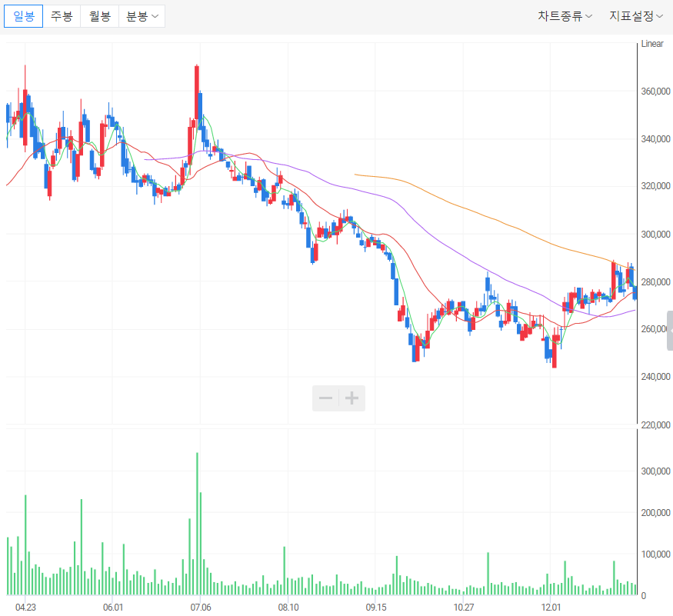
Task: Click the 06.01 date axis label
Action: point(113,607)
